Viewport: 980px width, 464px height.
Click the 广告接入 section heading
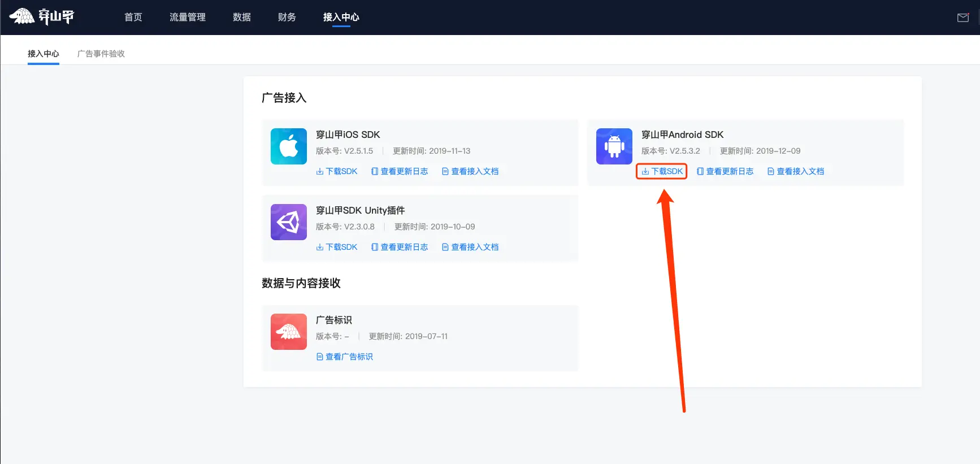[284, 98]
